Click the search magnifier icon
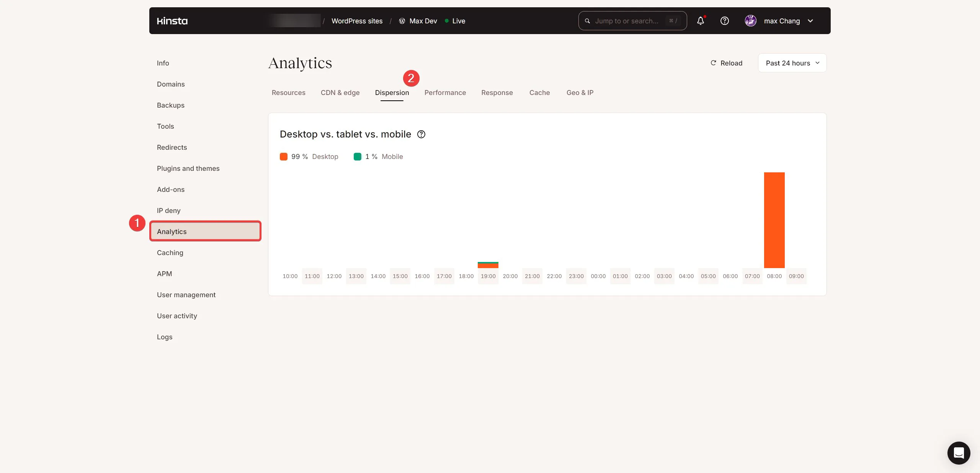The width and height of the screenshot is (980, 473). point(587,21)
